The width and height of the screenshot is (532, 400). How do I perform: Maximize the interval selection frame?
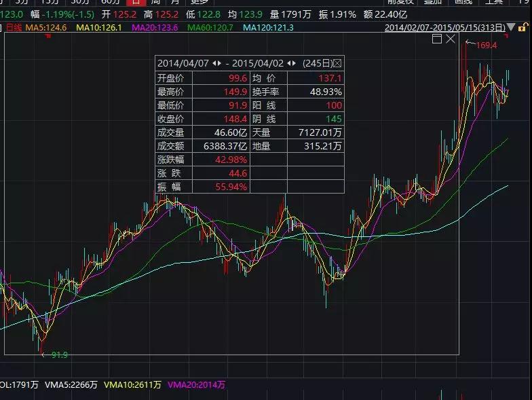pos(437,39)
